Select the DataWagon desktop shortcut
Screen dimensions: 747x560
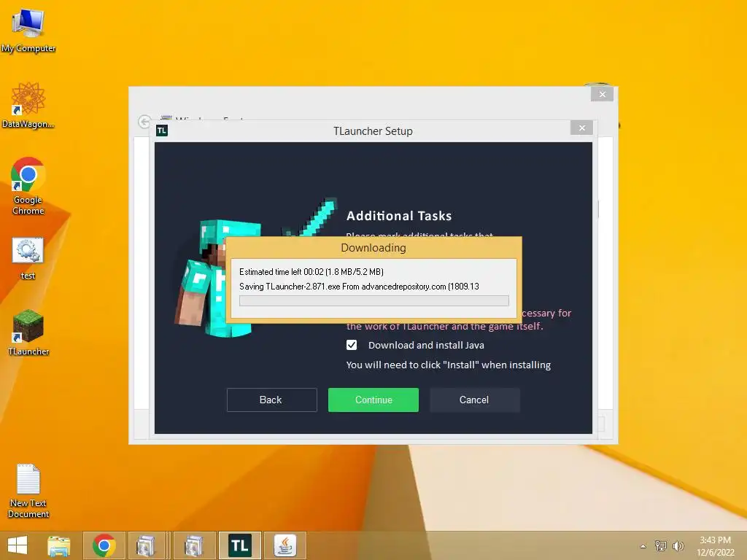pyautogui.click(x=28, y=105)
